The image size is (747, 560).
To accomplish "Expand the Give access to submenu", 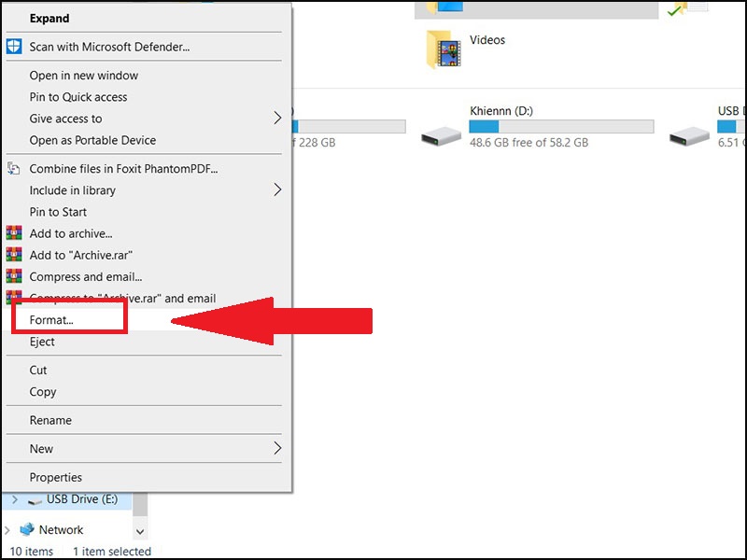I will pyautogui.click(x=277, y=119).
